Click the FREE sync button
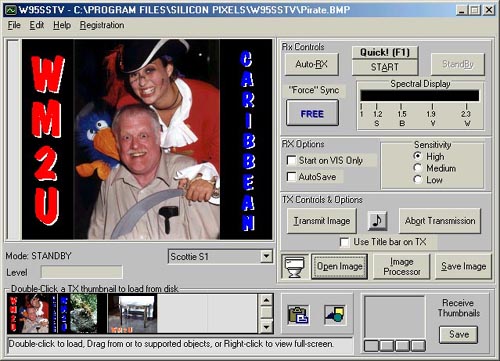This screenshot has width=500, height=361. (x=312, y=114)
